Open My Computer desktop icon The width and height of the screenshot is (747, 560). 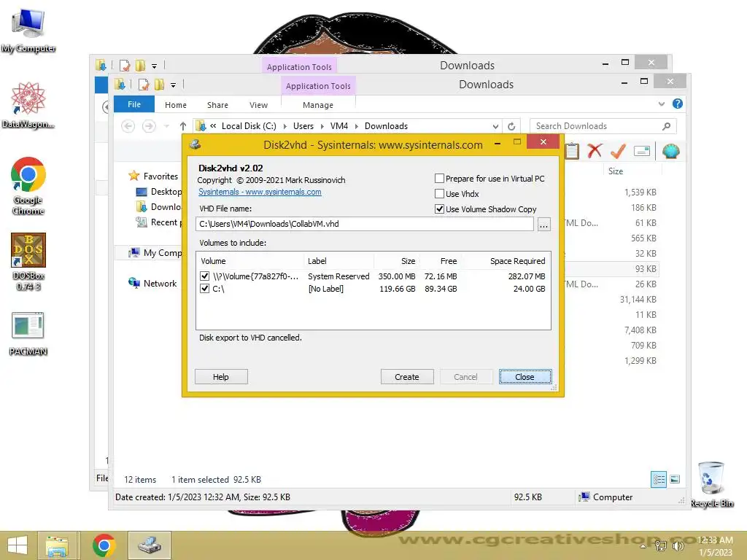click(28, 29)
